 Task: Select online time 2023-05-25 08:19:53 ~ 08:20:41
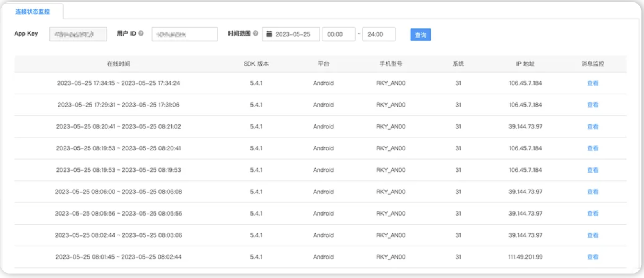click(119, 148)
